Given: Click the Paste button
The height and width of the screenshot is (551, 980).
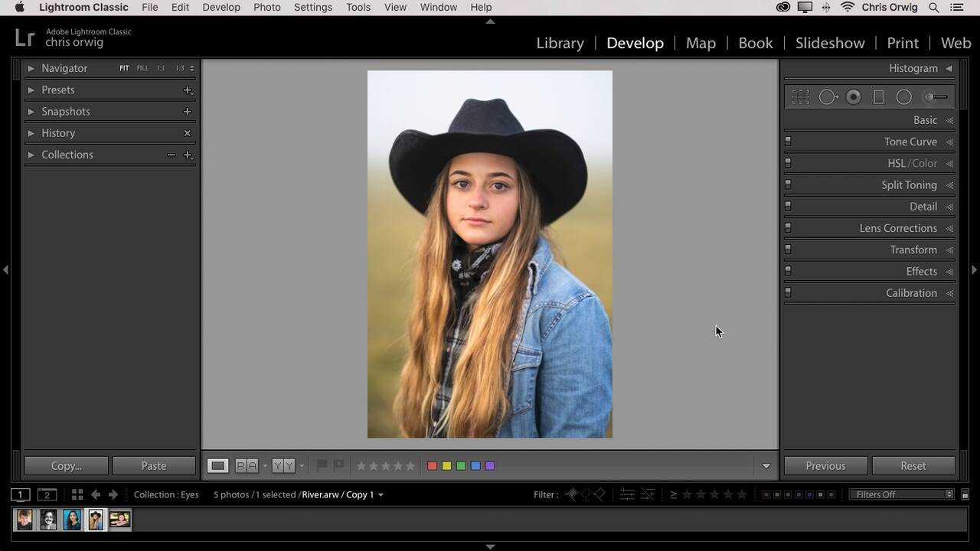Looking at the screenshot, I should coord(154,465).
